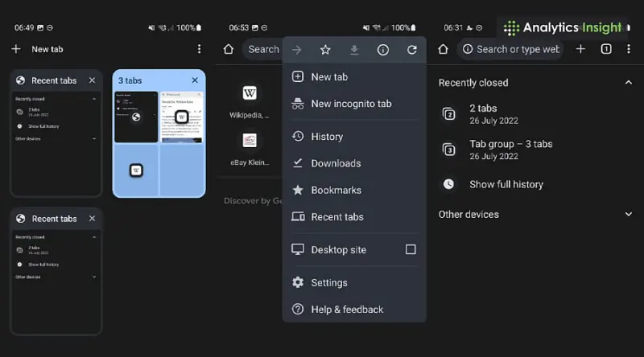644x357 pixels.
Task: Click the download page icon in menu
Action: (x=354, y=50)
